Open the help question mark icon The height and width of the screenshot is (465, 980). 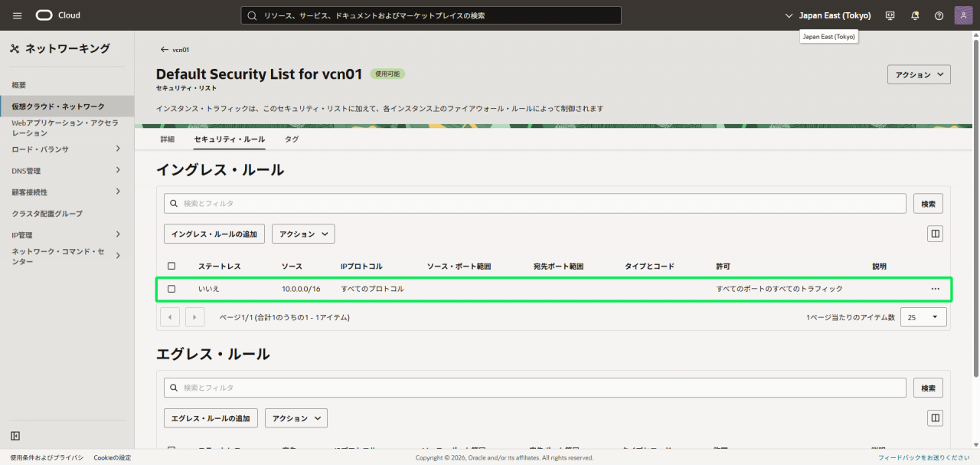tap(939, 15)
